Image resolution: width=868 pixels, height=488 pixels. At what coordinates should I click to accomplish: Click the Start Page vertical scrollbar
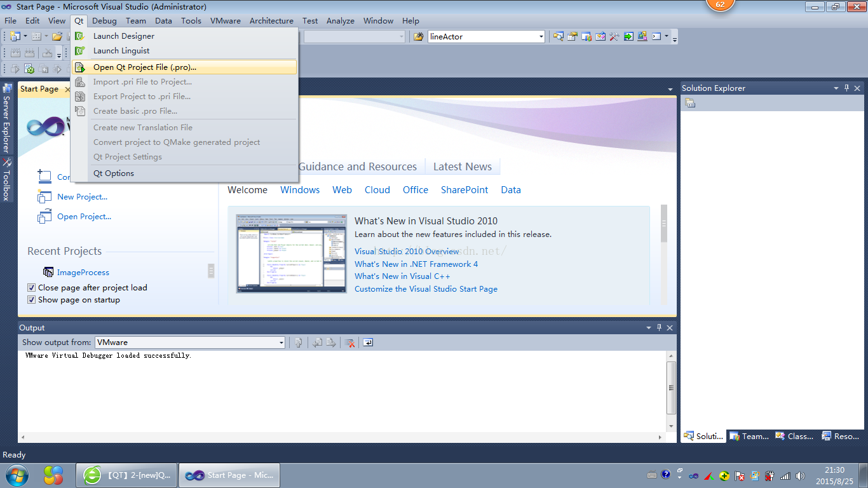[664, 224]
